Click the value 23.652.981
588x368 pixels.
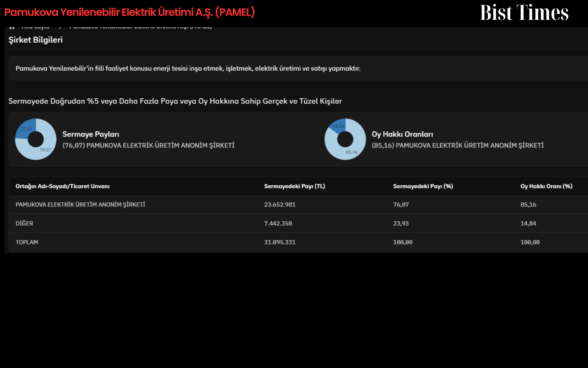tap(280, 205)
